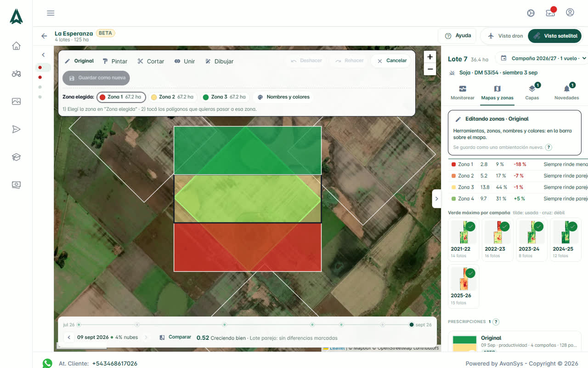Open Nombres y colores options
The image size is (588, 368).
(283, 97)
